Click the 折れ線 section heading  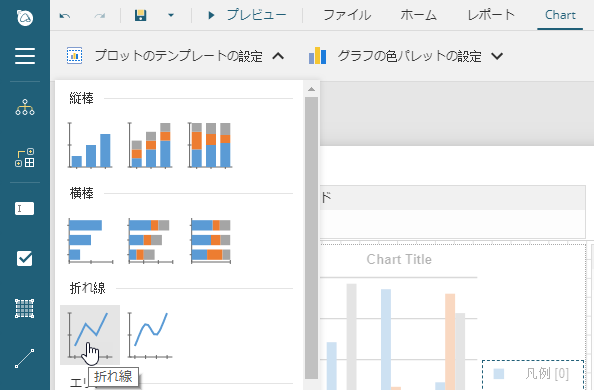tap(88, 288)
